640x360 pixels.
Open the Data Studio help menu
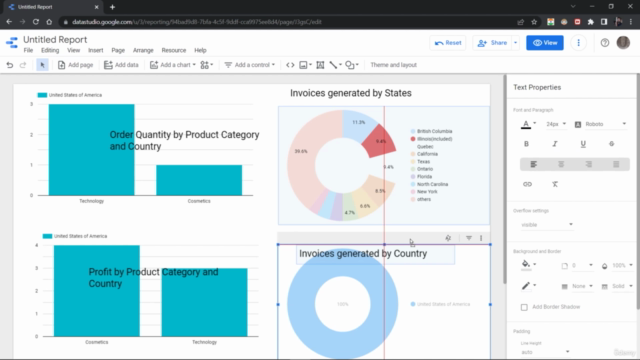click(x=605, y=42)
